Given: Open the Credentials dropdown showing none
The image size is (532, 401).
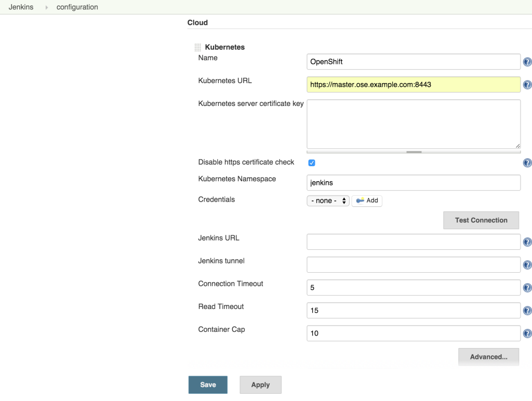Looking at the screenshot, I should pyautogui.click(x=328, y=200).
